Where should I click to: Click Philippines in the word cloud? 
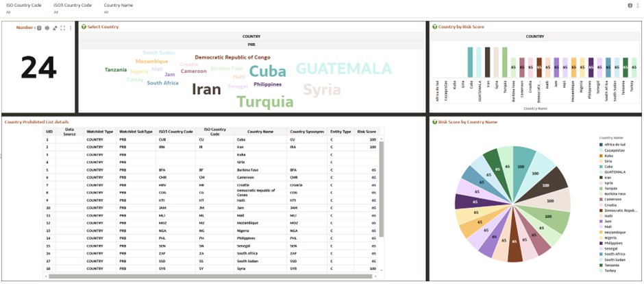(267, 84)
